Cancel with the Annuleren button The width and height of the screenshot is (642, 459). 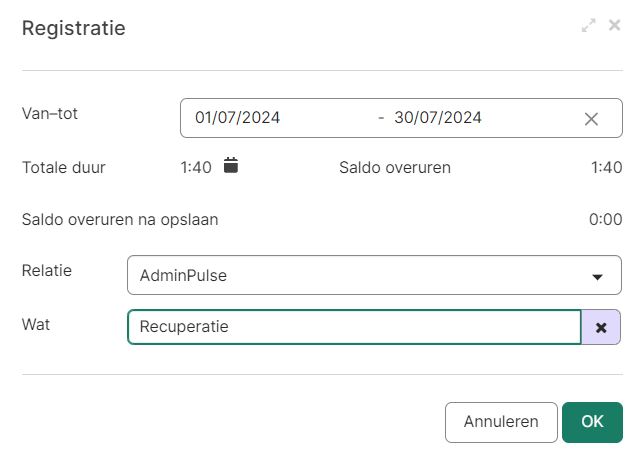point(501,422)
